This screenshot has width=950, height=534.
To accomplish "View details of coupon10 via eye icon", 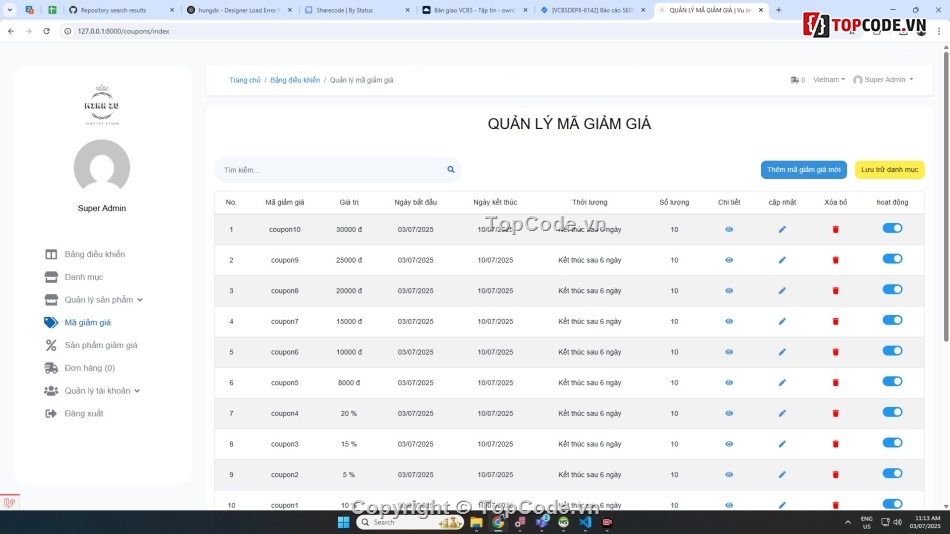I will tap(729, 229).
